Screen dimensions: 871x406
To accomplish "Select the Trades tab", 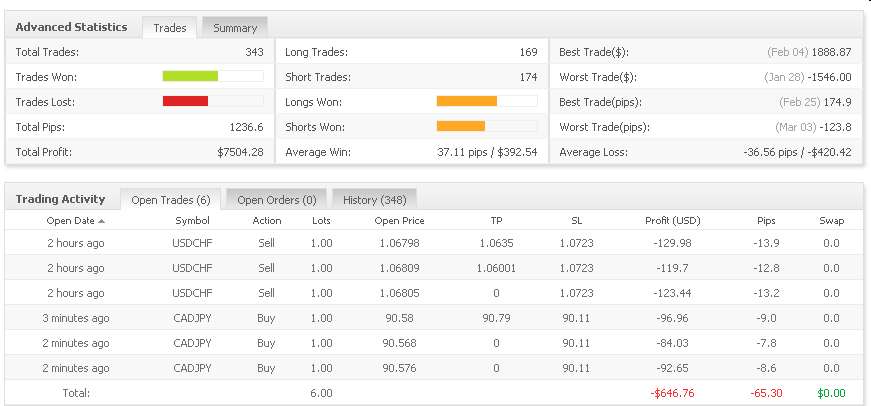I will pos(170,28).
